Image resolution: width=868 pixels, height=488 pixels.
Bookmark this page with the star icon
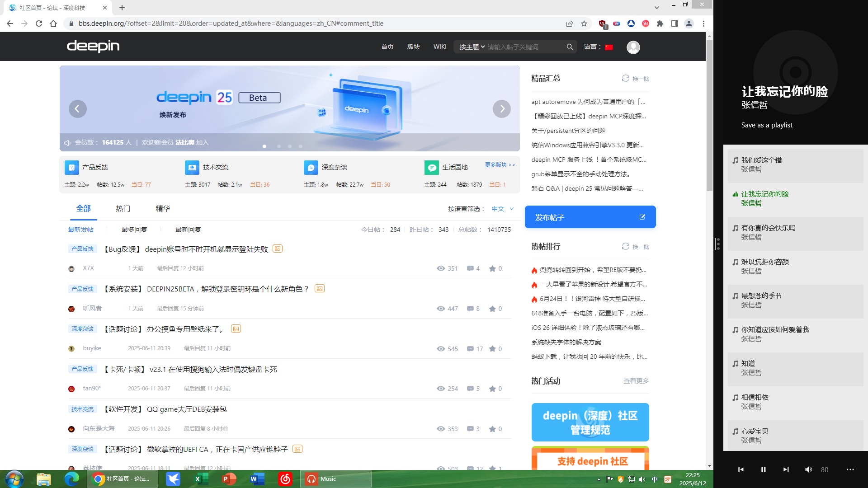click(x=584, y=23)
